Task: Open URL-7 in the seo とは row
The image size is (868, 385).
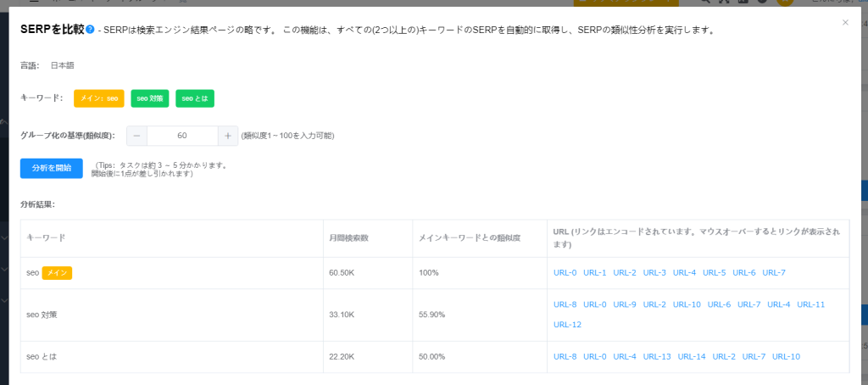Action: tap(754, 357)
